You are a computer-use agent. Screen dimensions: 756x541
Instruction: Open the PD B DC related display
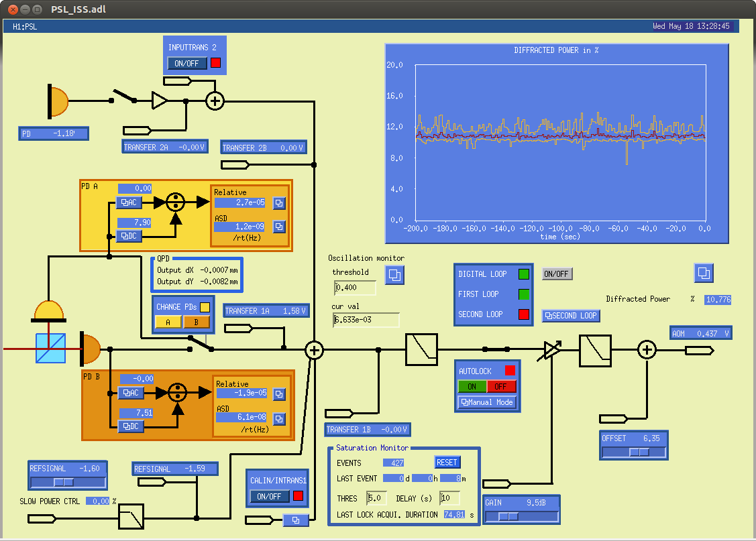click(x=131, y=426)
